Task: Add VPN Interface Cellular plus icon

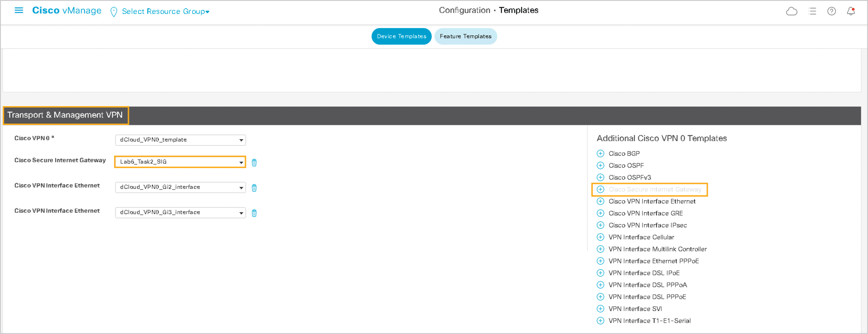Action: point(600,237)
